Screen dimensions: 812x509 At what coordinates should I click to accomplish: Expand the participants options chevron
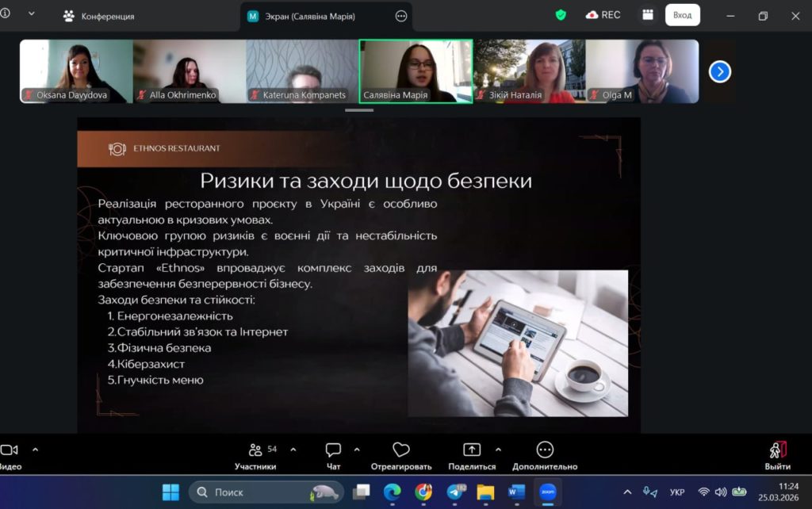point(293,449)
